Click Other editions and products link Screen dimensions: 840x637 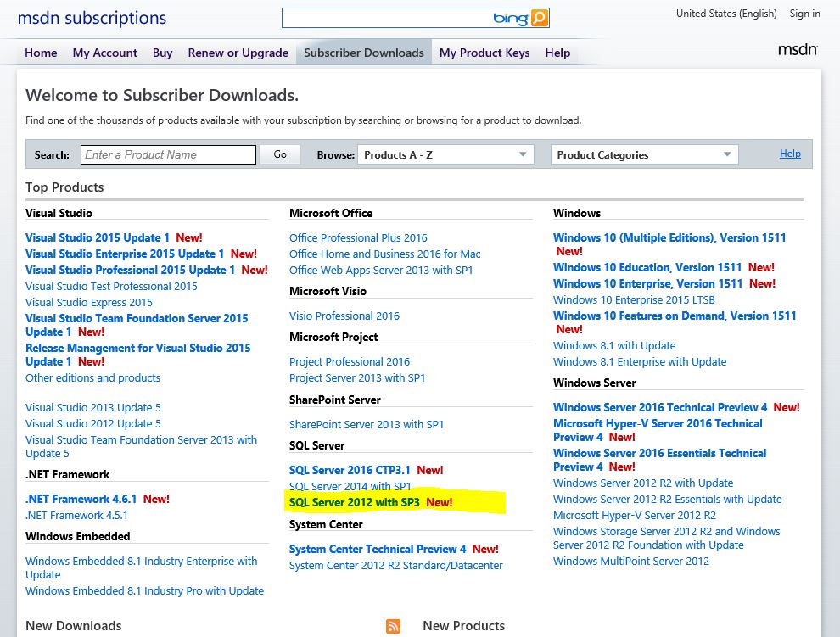coord(92,377)
